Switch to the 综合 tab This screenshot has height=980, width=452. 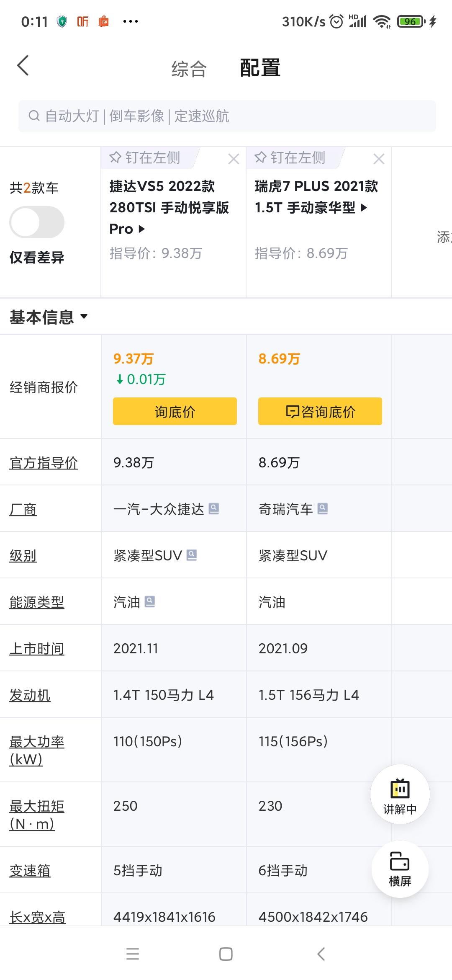point(189,69)
